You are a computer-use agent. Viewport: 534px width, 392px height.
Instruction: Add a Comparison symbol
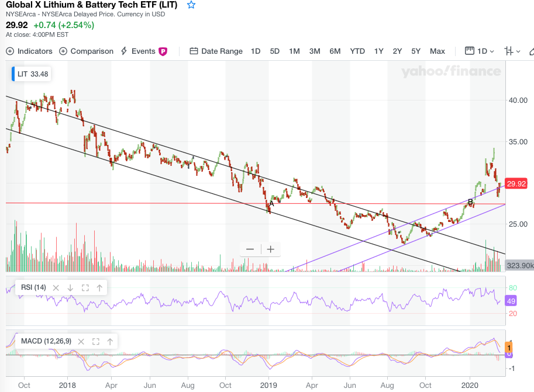click(86, 51)
